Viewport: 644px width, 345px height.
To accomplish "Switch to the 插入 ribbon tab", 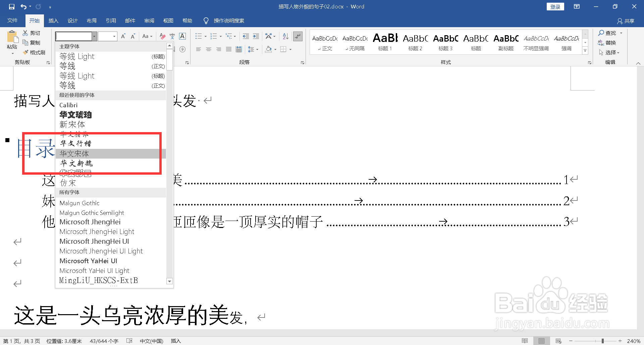I will [53, 21].
